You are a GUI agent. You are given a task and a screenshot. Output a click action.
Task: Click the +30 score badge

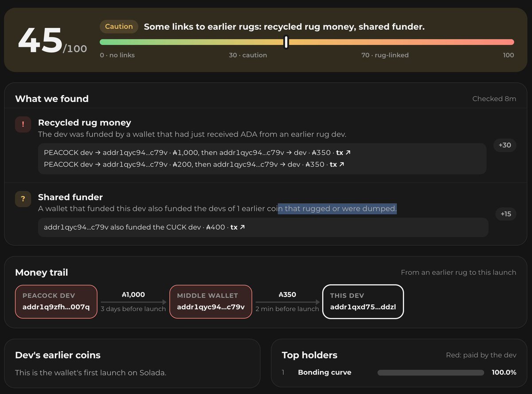(x=505, y=145)
